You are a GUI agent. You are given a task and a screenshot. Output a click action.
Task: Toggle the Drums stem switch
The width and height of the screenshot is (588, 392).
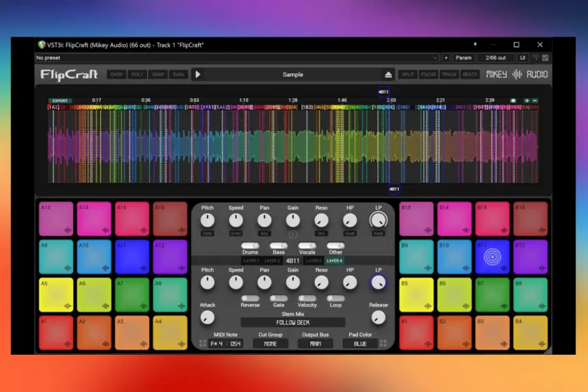(250, 246)
